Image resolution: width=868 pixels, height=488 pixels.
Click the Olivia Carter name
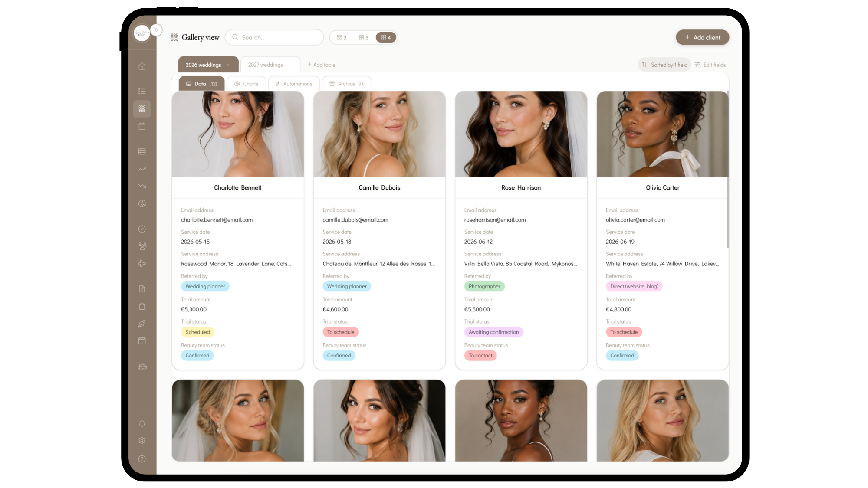tap(662, 188)
